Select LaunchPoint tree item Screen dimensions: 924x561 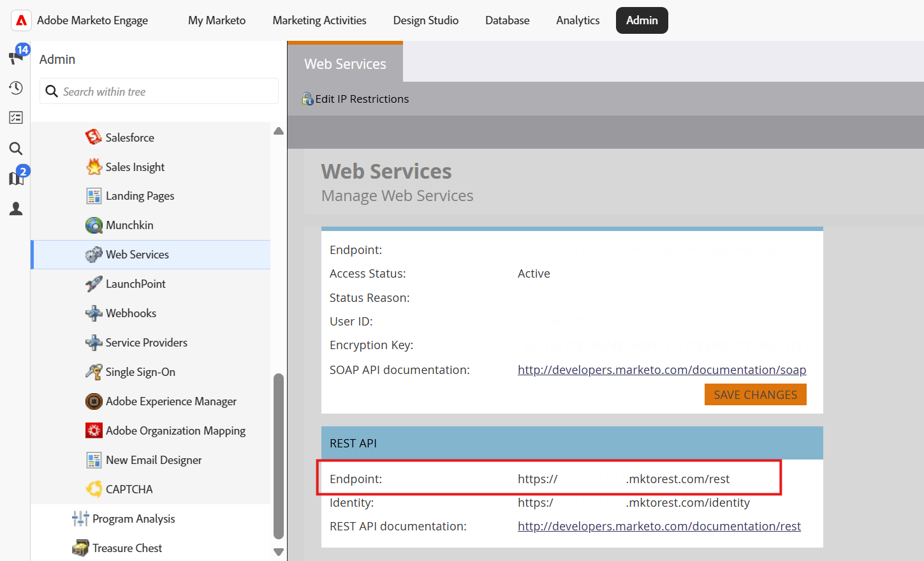point(136,284)
